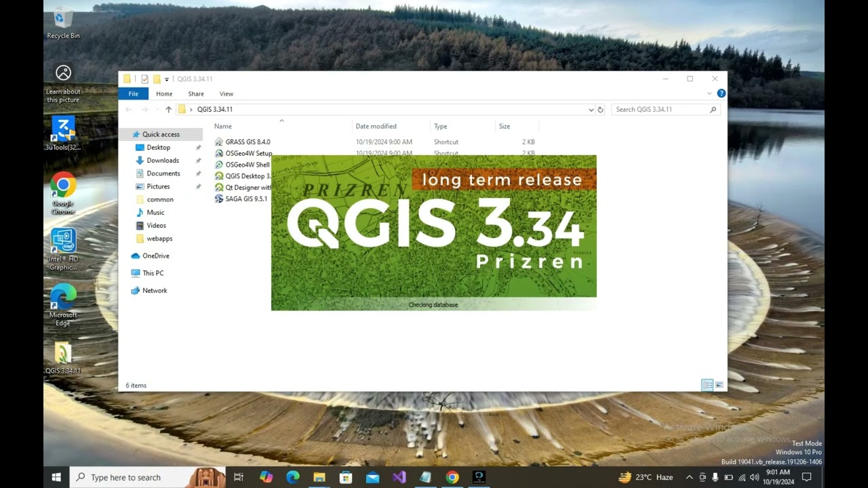Open the File menu in Explorer
Image resolution: width=868 pixels, height=488 pixels.
[134, 94]
